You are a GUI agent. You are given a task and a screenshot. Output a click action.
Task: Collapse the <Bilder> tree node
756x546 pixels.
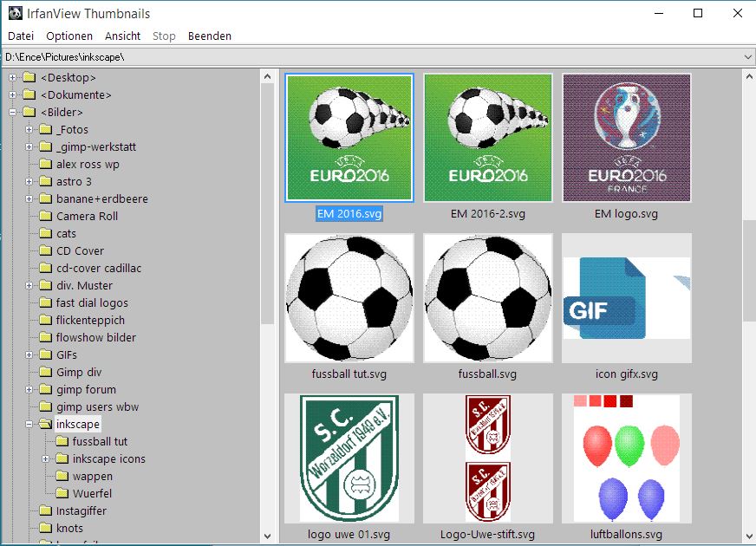pos(13,113)
